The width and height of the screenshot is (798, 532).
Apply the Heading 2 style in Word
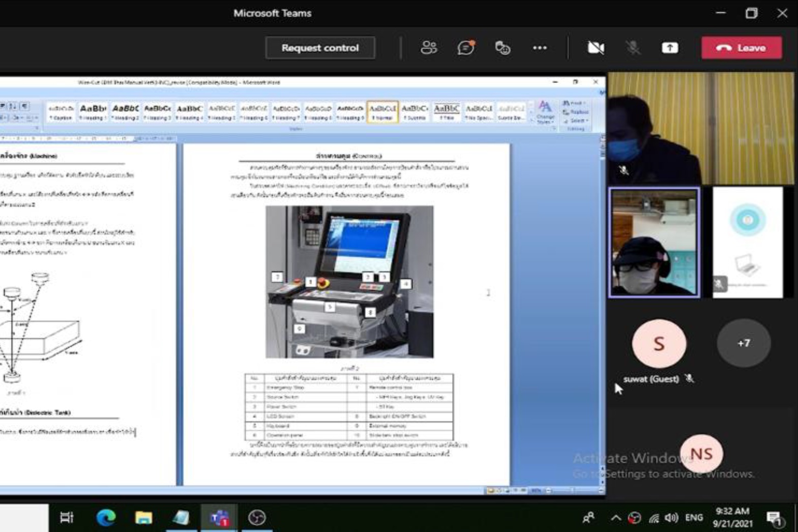click(125, 112)
